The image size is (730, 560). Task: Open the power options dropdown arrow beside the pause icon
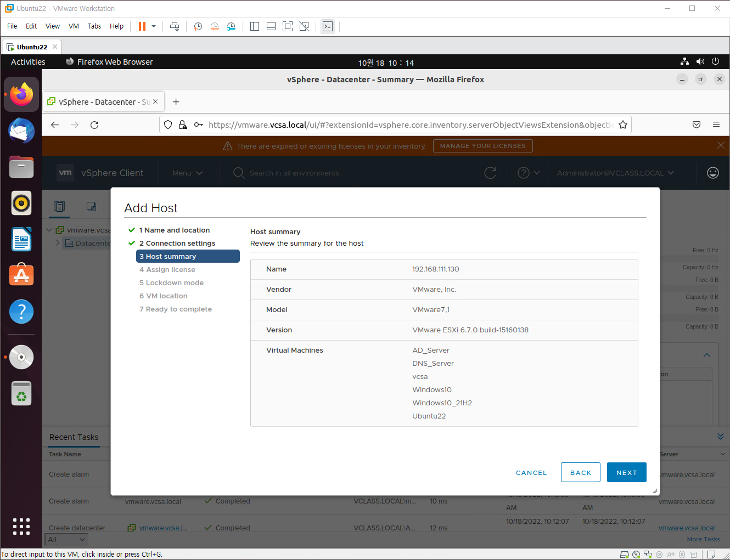(154, 26)
